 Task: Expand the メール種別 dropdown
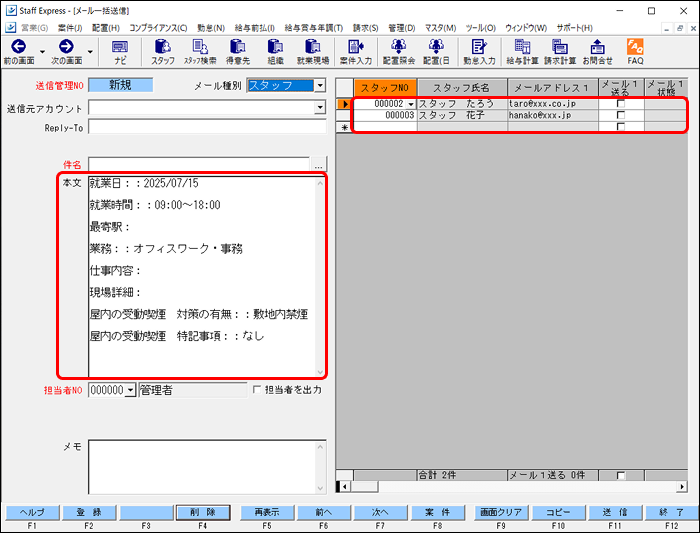point(320,85)
